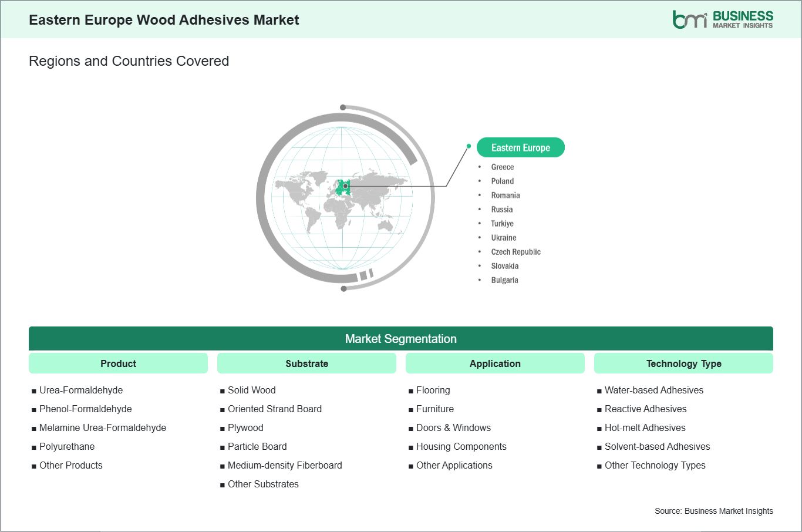Viewport: 802px width, 532px height.
Task: Click 'Urea-Formaldehyde' under Product
Action: (81, 390)
